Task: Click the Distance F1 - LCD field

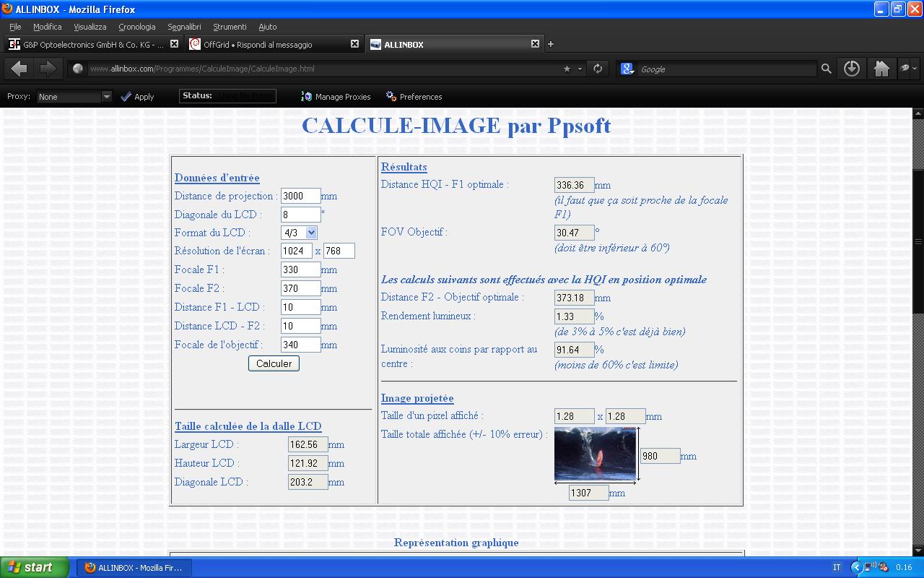Action: (x=300, y=307)
